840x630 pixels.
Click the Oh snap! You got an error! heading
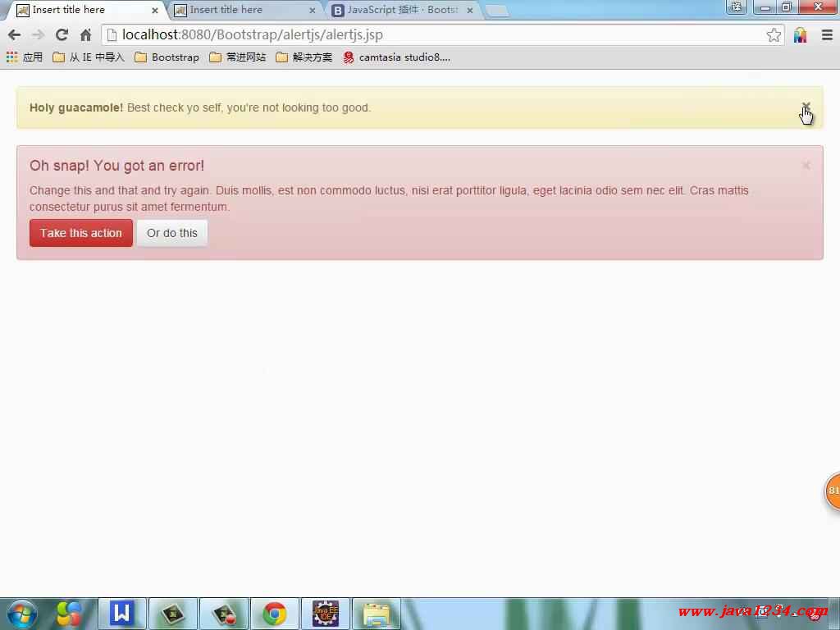pos(116,166)
